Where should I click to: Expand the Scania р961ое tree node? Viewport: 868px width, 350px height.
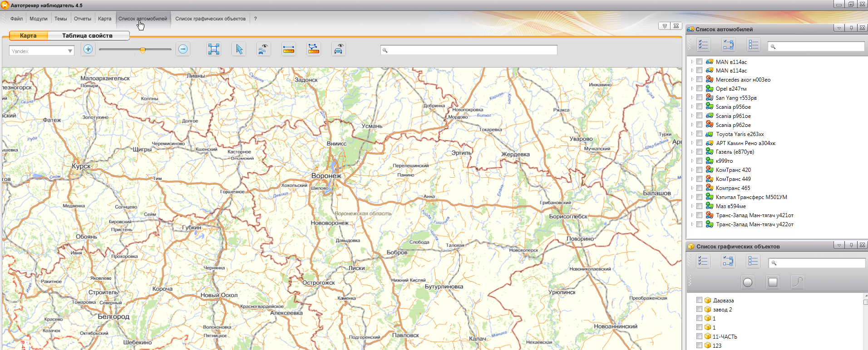click(692, 116)
